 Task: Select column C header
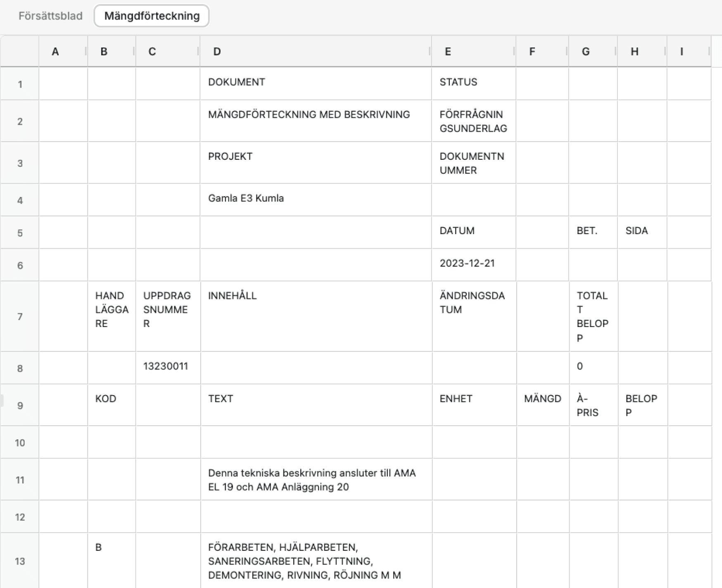[168, 52]
